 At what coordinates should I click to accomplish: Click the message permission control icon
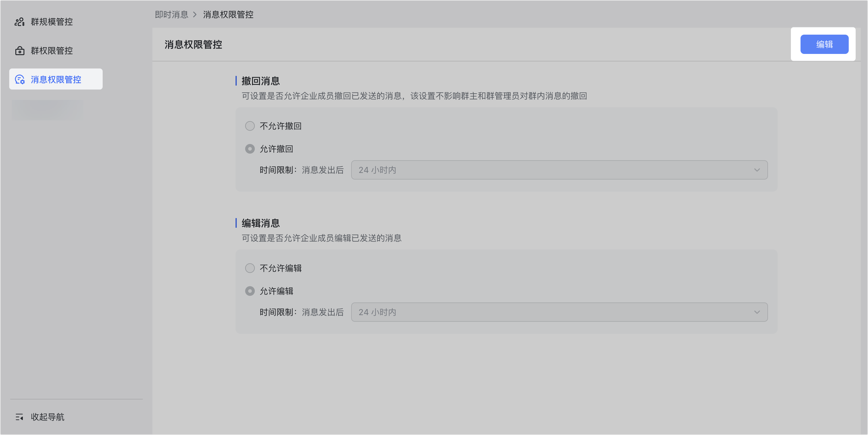pyautogui.click(x=20, y=80)
